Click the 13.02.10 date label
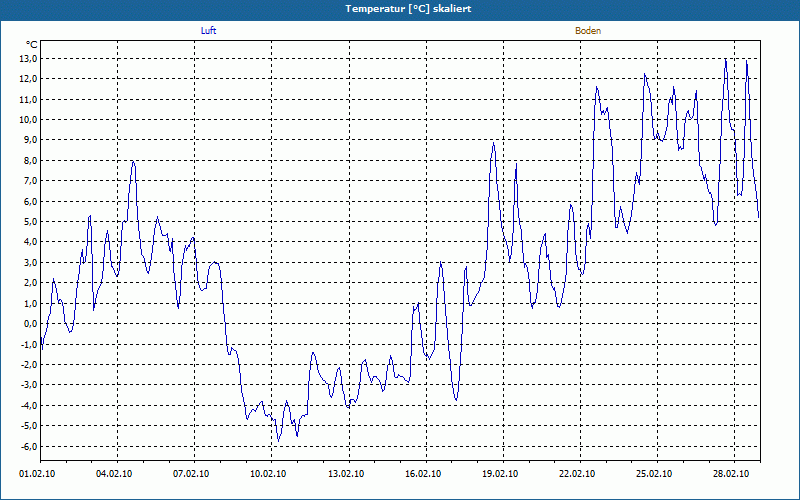 click(346, 474)
